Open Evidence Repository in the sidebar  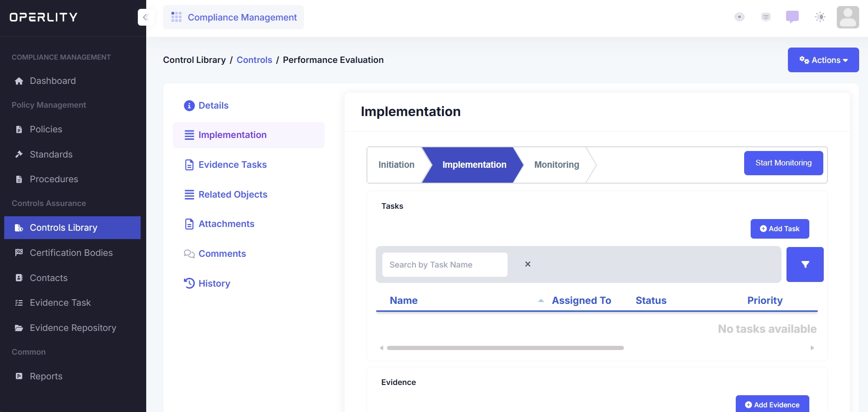(x=73, y=328)
